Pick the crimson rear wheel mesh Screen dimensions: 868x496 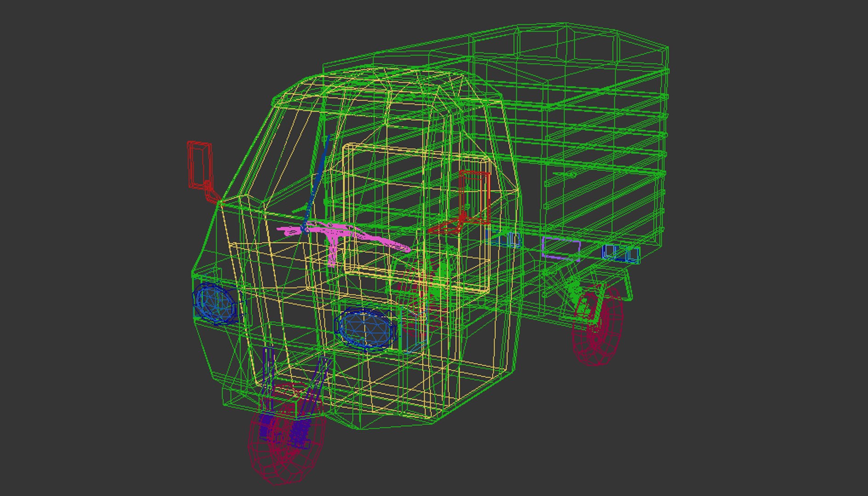(597, 325)
